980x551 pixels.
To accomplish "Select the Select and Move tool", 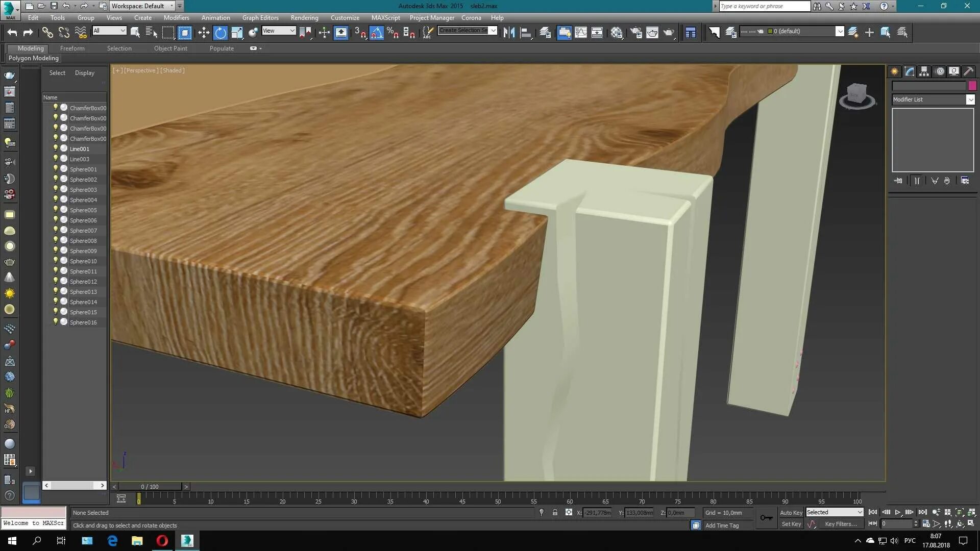I will 204,33.
